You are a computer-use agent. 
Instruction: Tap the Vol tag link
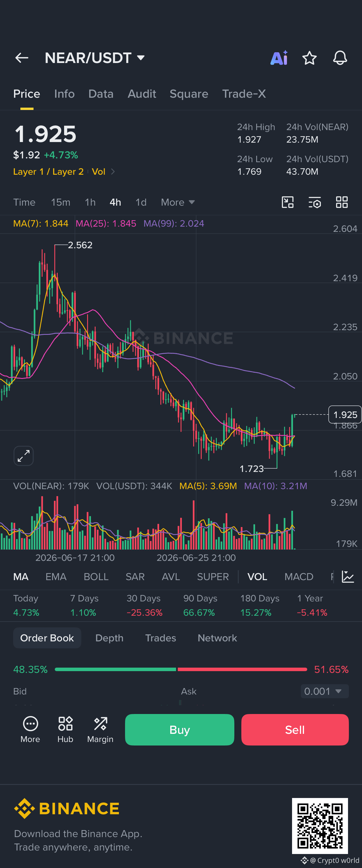(x=99, y=172)
